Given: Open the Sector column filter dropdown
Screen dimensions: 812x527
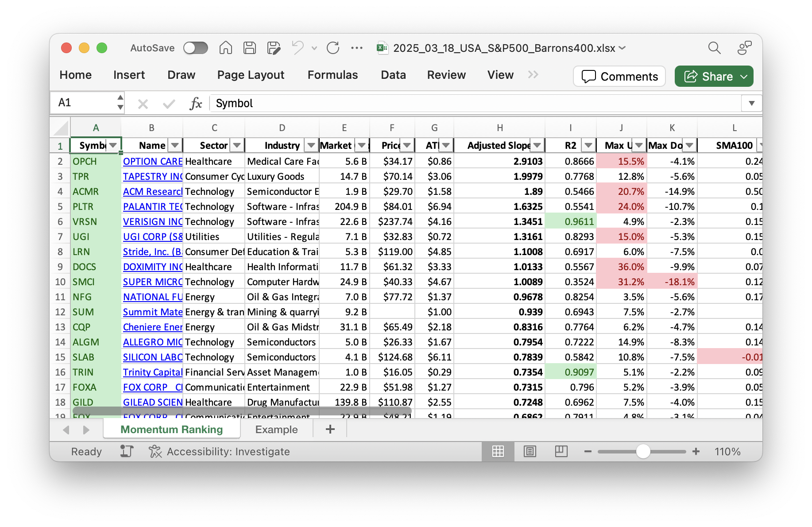Looking at the screenshot, I should (237, 145).
